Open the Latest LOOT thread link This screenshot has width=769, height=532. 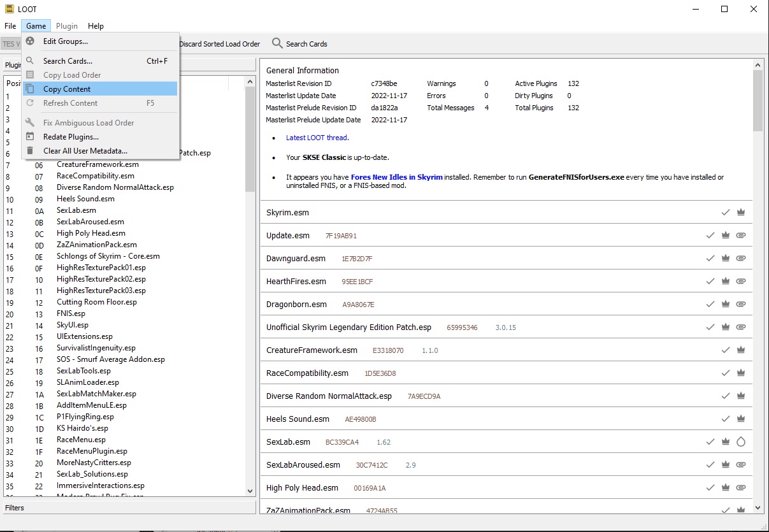pyautogui.click(x=317, y=138)
